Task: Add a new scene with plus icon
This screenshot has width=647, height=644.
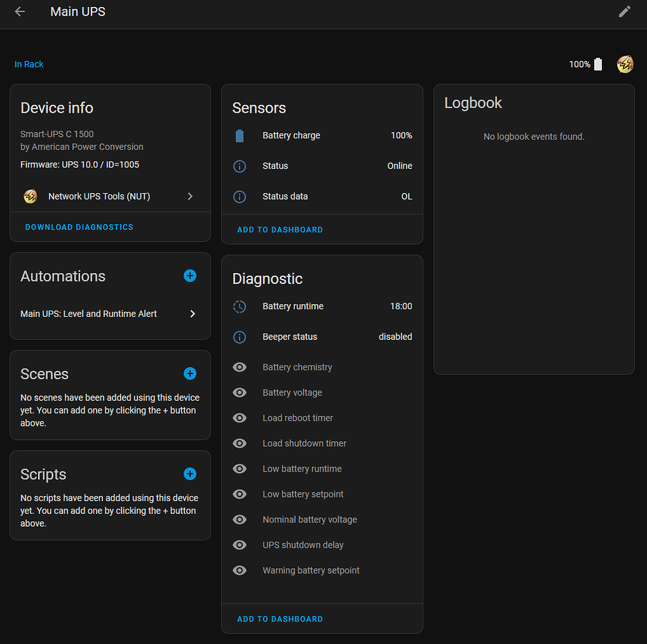Action: tap(189, 374)
